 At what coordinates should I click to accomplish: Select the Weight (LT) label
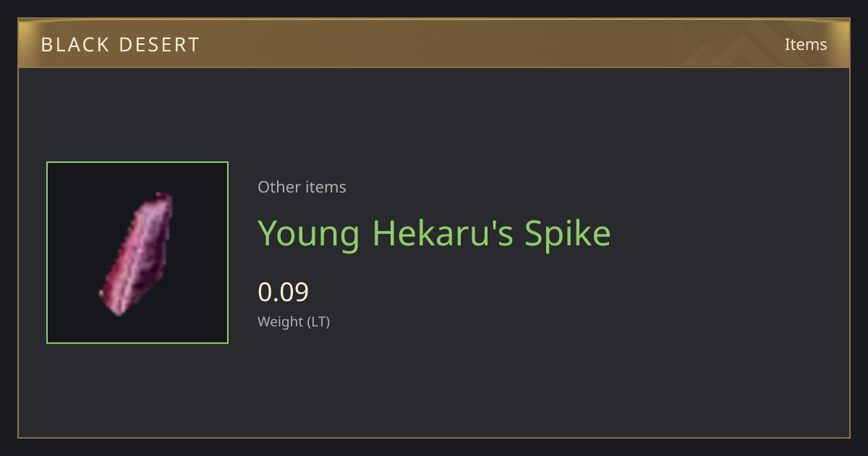[294, 321]
